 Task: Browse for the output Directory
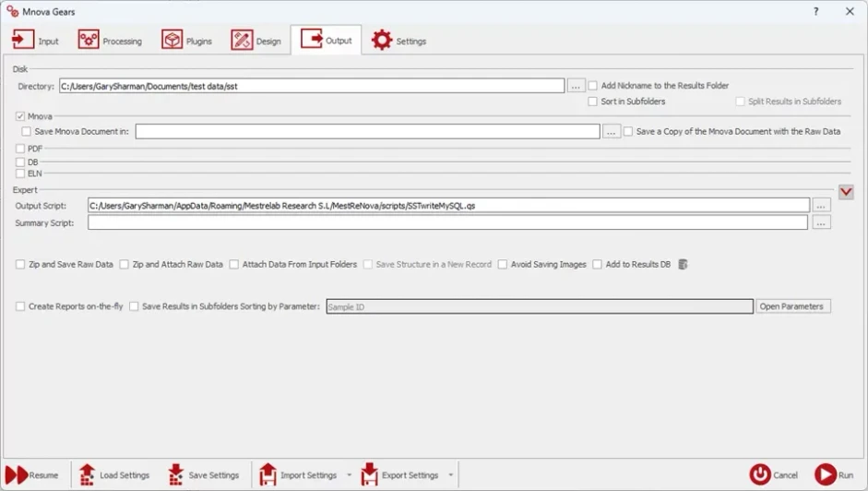click(576, 86)
